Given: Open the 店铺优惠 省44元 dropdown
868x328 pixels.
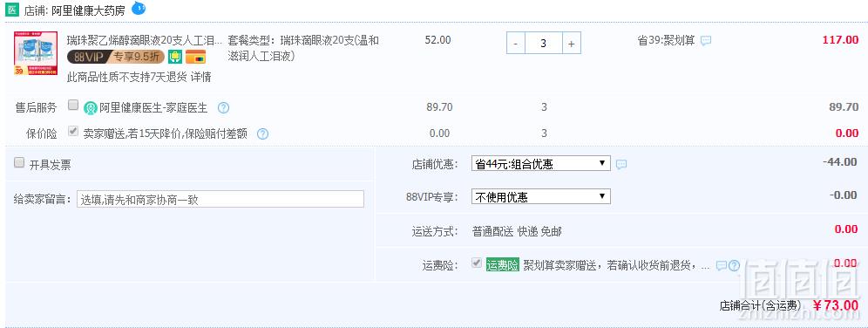Looking at the screenshot, I should pyautogui.click(x=541, y=163).
